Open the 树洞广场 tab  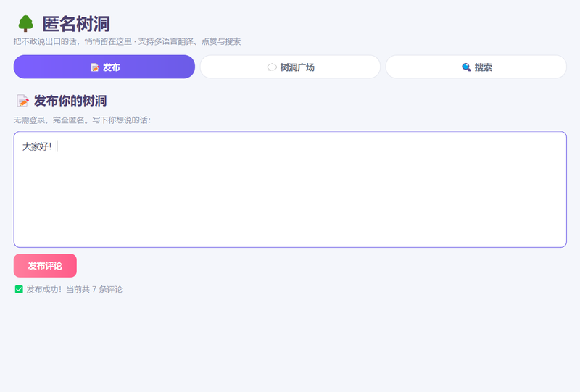290,67
